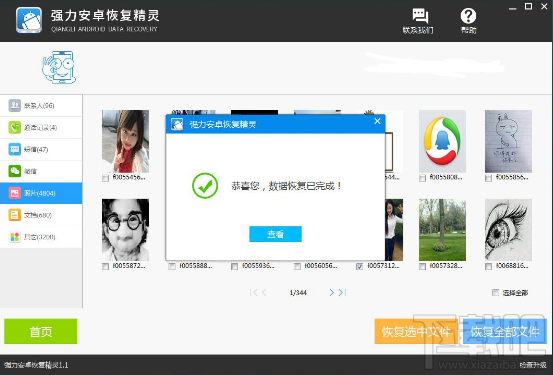Go to the previous page arrow
The width and height of the screenshot is (553, 375).
pyautogui.click(x=264, y=292)
